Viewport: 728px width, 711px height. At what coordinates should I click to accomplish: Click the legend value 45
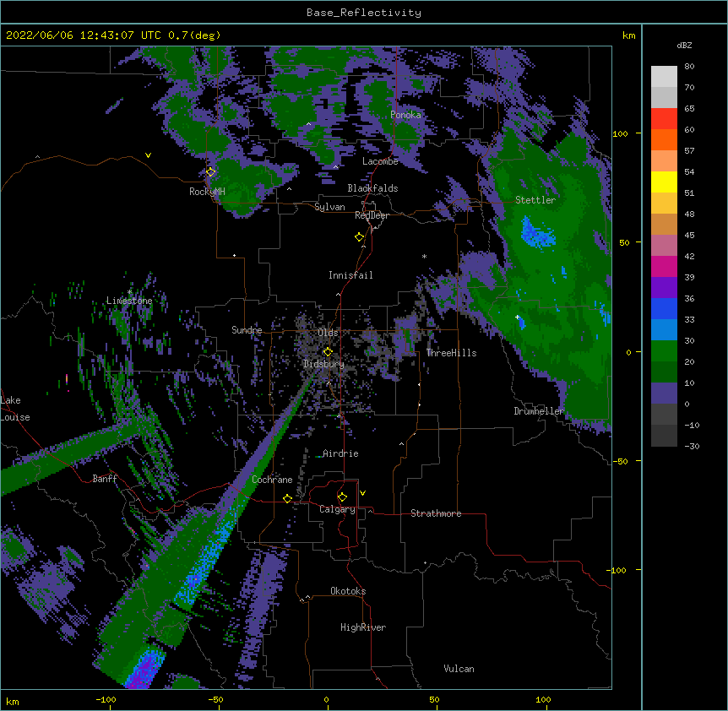[689, 236]
